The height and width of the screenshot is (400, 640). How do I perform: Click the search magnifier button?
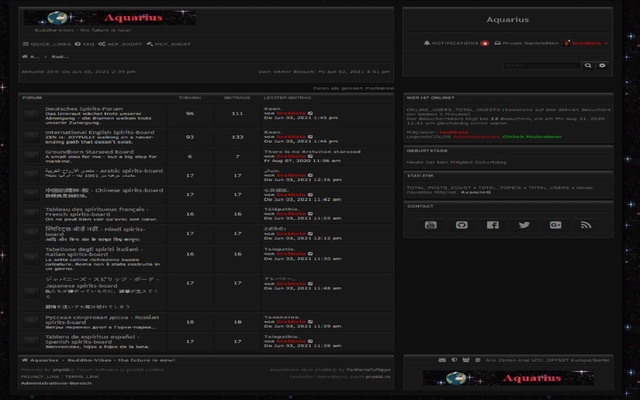point(588,65)
